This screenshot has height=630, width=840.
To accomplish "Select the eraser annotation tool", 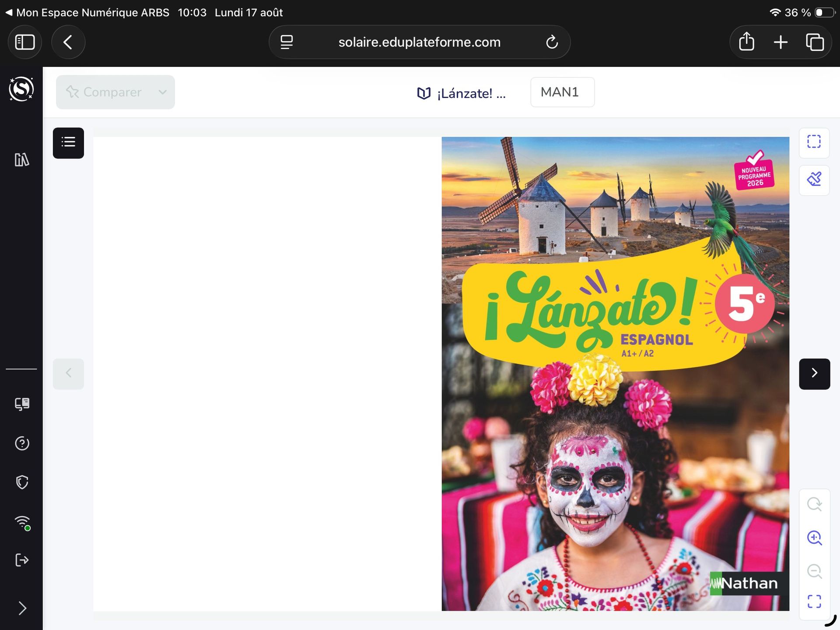I will pyautogui.click(x=814, y=179).
